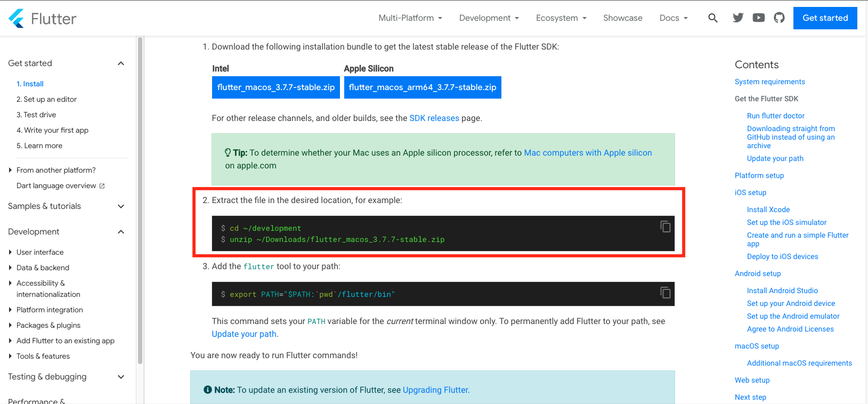Collapse the Development sidebar section
This screenshot has width=868, height=404.
click(x=121, y=232)
